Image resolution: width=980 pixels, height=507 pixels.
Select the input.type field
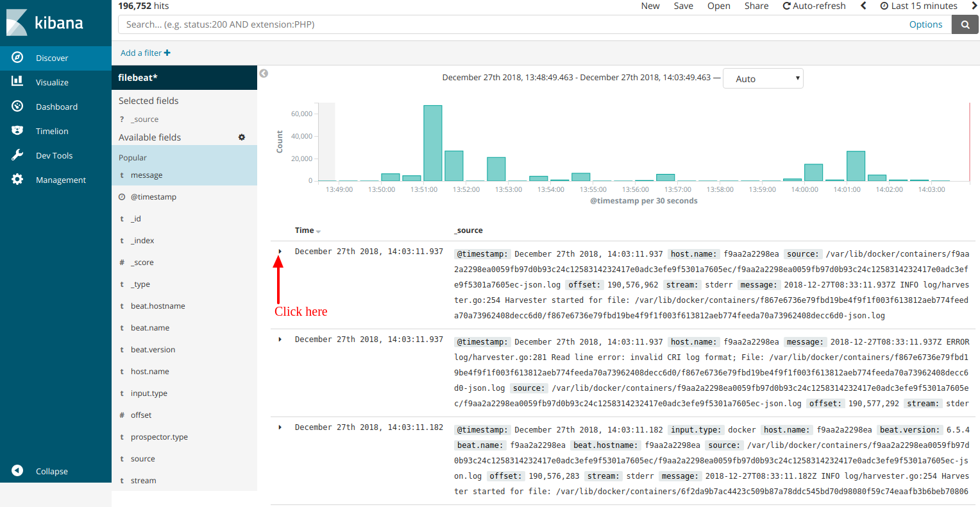tap(149, 393)
